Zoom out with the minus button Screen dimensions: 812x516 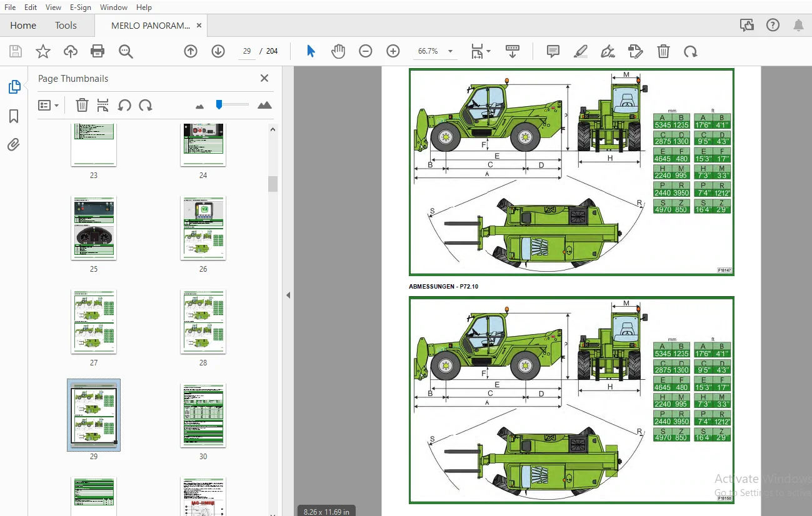(366, 51)
